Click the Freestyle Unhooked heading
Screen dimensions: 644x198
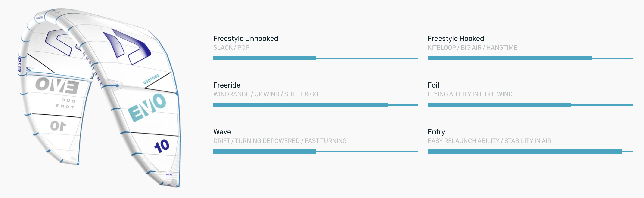click(246, 38)
